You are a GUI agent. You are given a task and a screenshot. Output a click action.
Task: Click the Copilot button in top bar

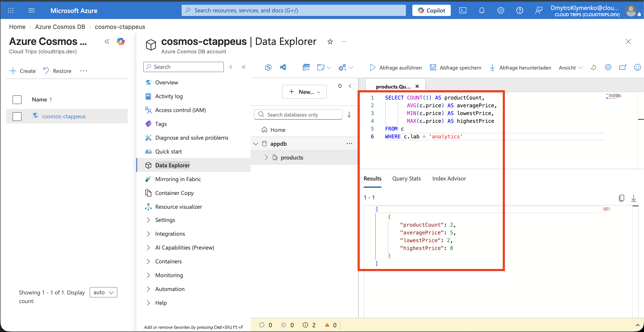[x=432, y=10]
